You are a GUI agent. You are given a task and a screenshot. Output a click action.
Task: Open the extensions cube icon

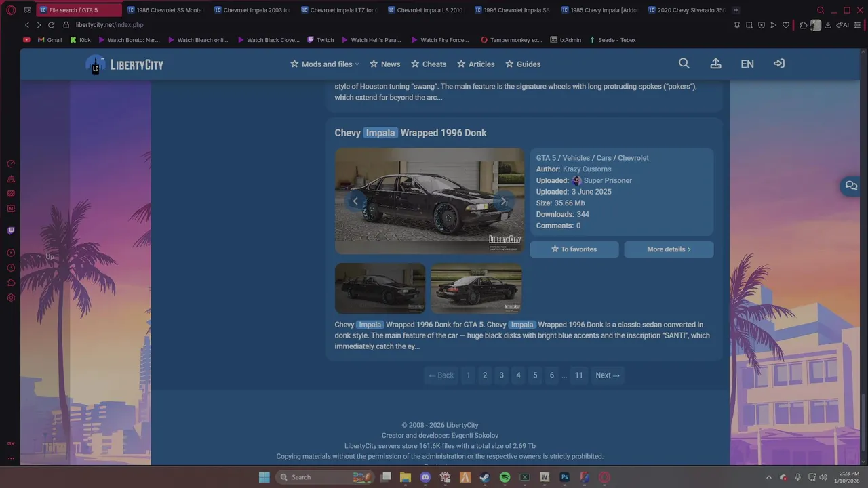click(x=804, y=25)
